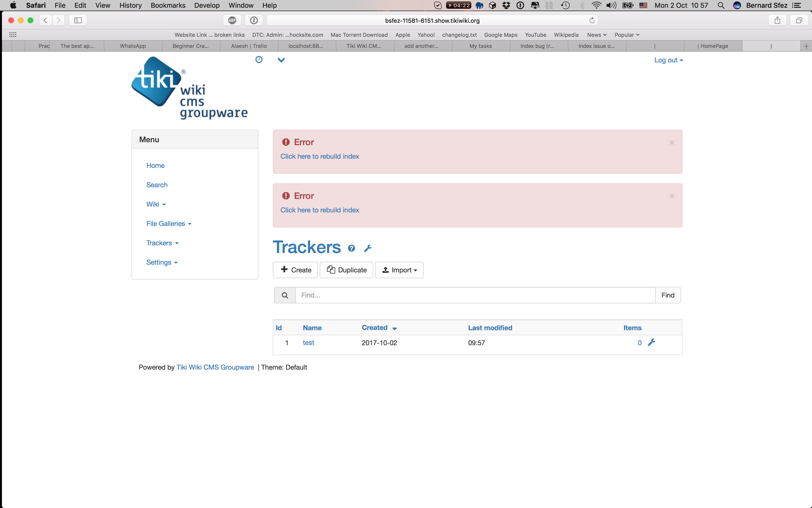Go back with Safari's back arrow

tap(46, 21)
